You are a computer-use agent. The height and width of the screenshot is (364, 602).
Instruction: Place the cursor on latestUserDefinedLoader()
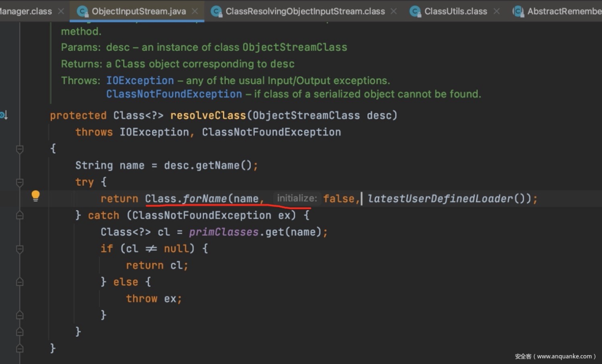pyautogui.click(x=446, y=199)
